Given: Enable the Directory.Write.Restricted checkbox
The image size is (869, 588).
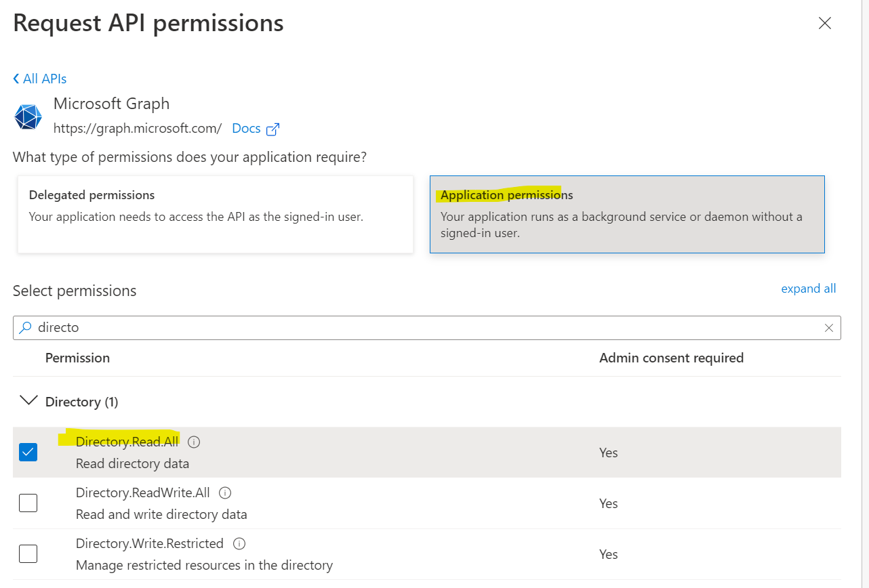Looking at the screenshot, I should pos(28,553).
